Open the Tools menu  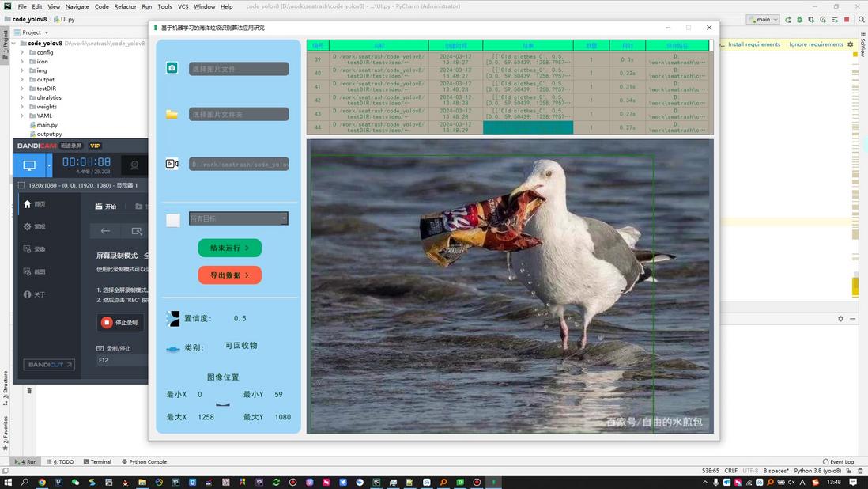pyautogui.click(x=164, y=6)
